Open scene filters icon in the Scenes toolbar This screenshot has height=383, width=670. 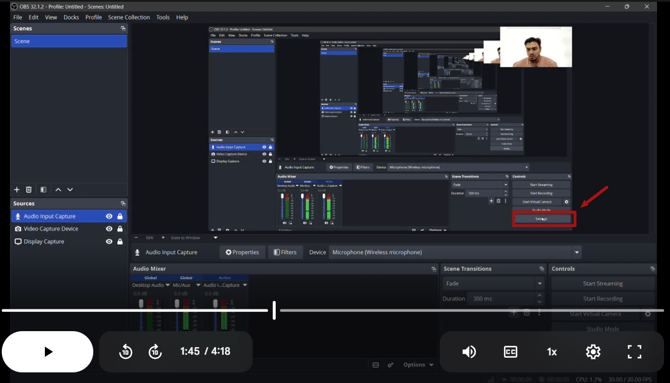(43, 189)
